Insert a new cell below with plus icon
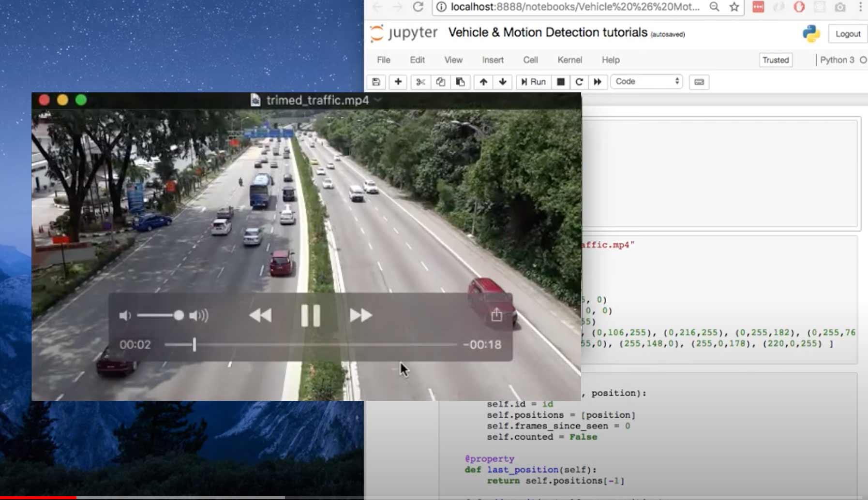The height and width of the screenshot is (500, 868). tap(398, 82)
